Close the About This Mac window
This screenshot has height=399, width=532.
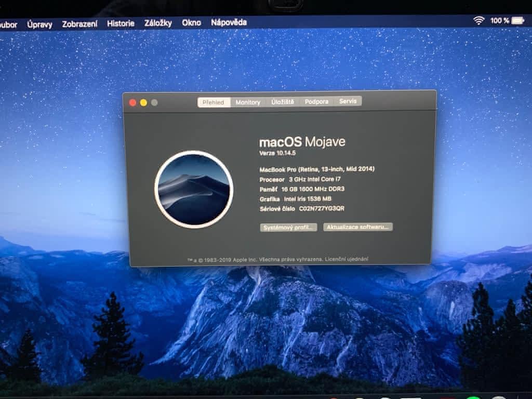point(133,103)
